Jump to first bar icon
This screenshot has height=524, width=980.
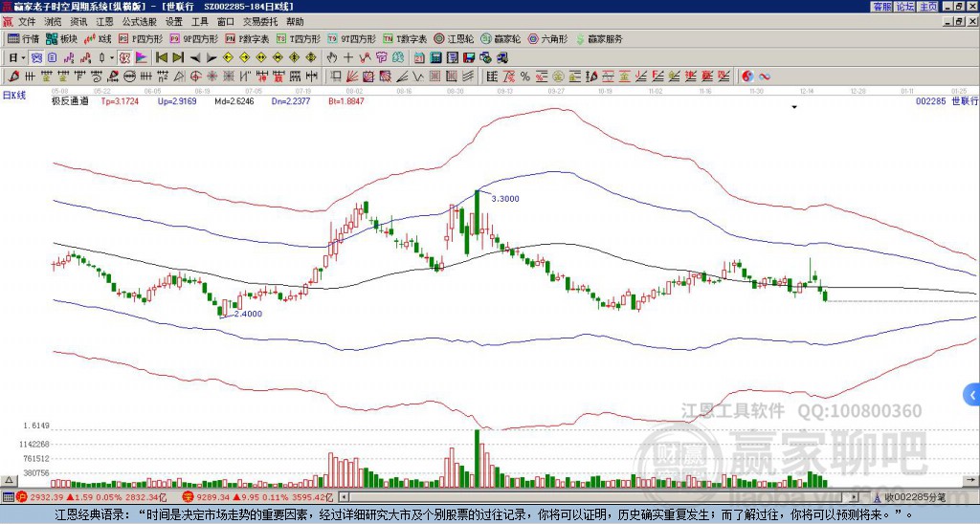(x=161, y=58)
